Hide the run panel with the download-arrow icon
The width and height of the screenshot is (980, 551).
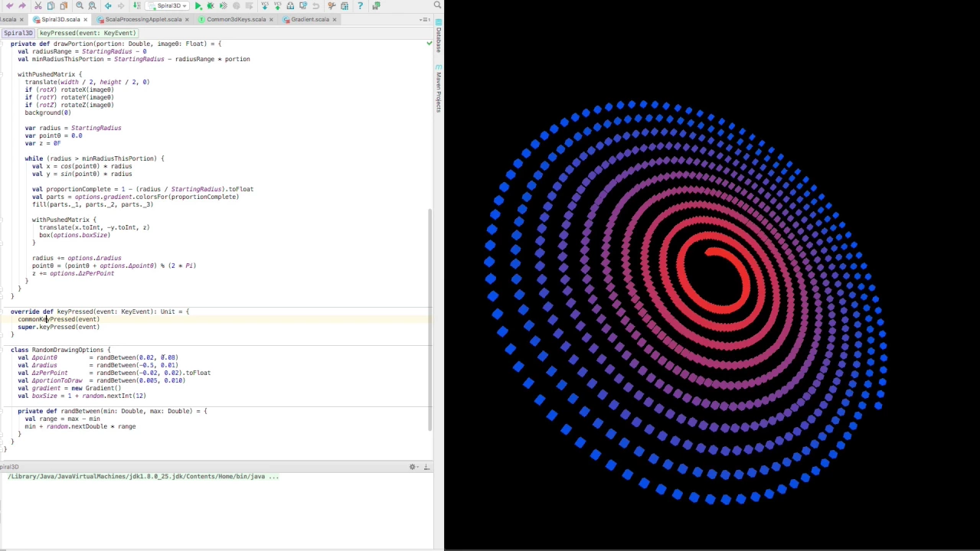tap(426, 467)
